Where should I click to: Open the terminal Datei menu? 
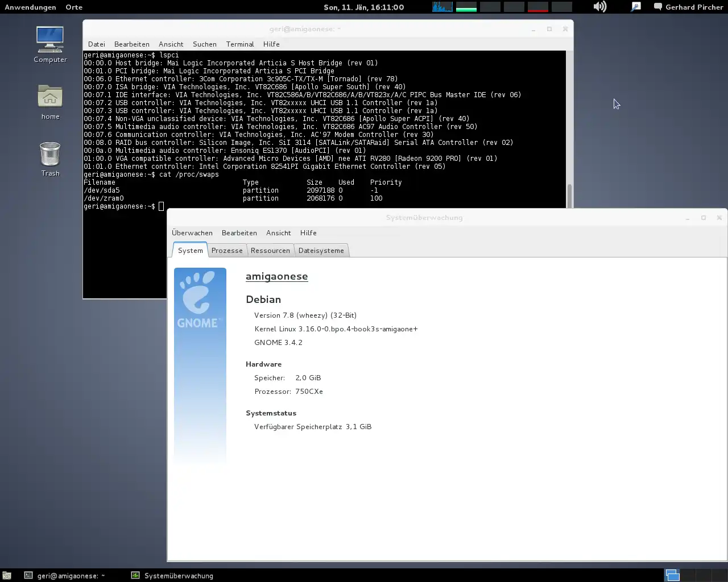(x=97, y=44)
